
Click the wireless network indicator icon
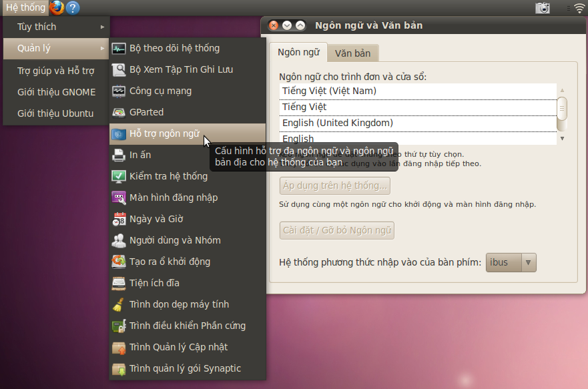pos(579,8)
